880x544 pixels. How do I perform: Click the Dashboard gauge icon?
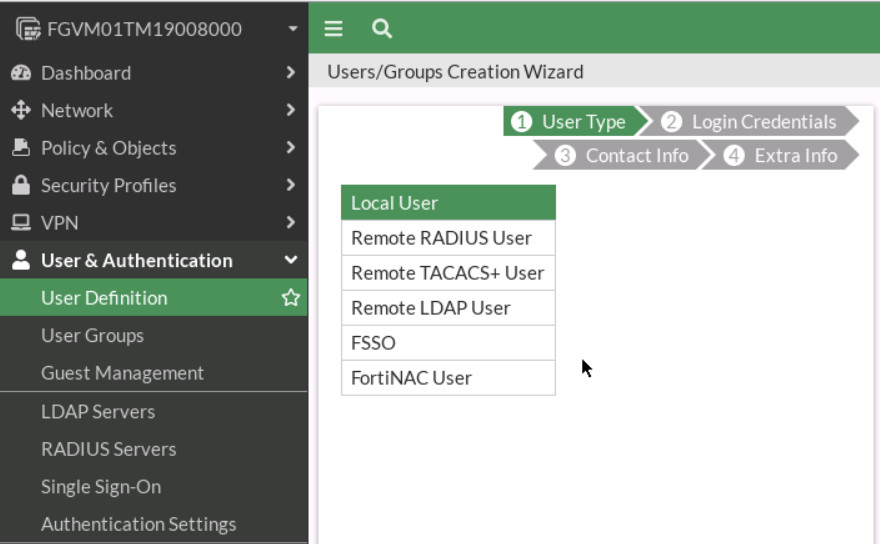pos(20,73)
